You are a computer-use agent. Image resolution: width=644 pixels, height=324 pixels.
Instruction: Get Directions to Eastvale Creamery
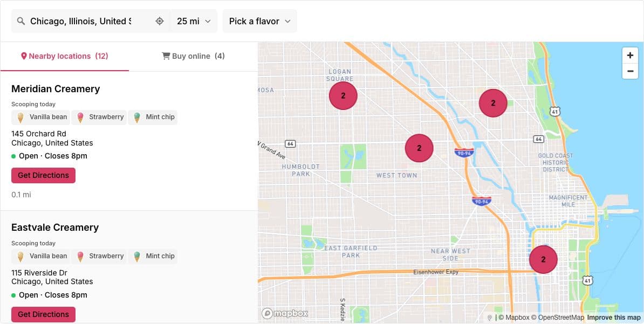(x=44, y=314)
